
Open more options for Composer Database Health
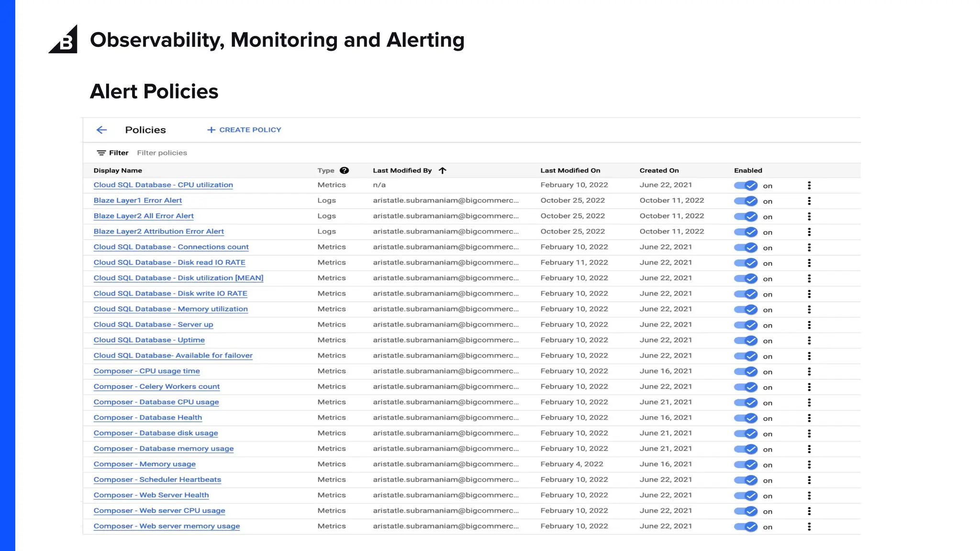click(809, 418)
